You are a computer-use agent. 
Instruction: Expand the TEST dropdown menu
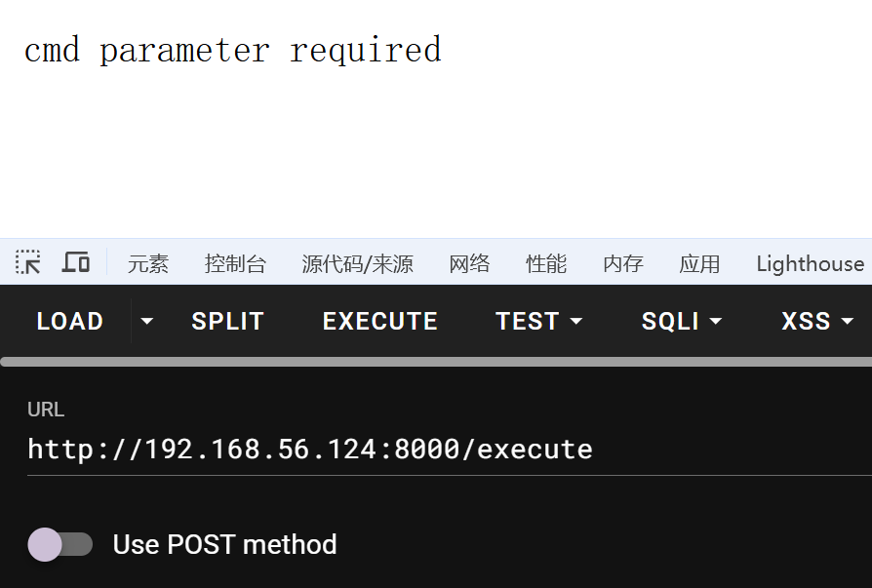click(x=538, y=321)
